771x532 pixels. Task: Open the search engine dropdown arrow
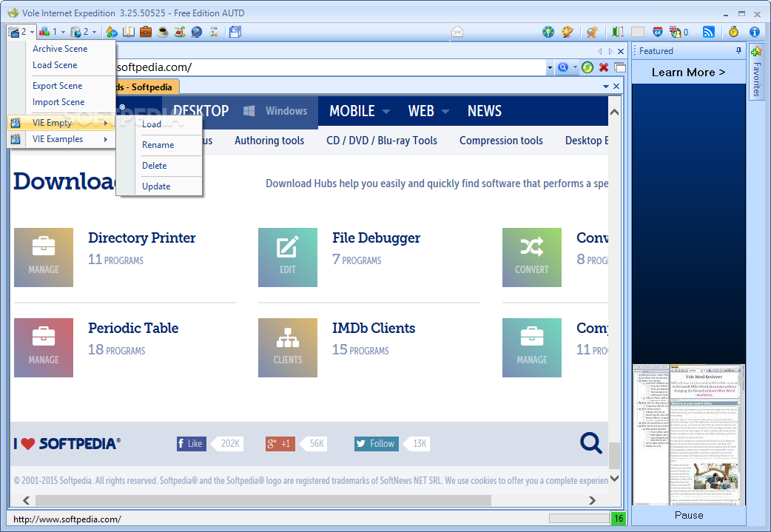coord(575,67)
